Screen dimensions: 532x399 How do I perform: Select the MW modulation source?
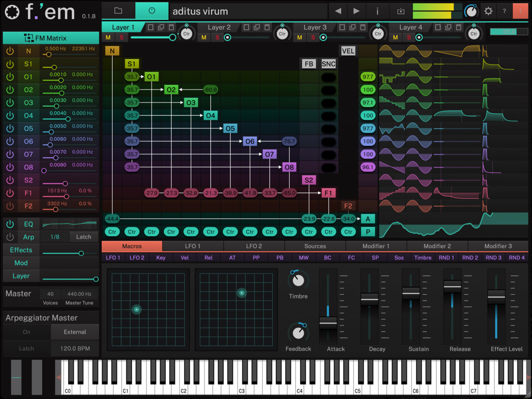pos(304,258)
